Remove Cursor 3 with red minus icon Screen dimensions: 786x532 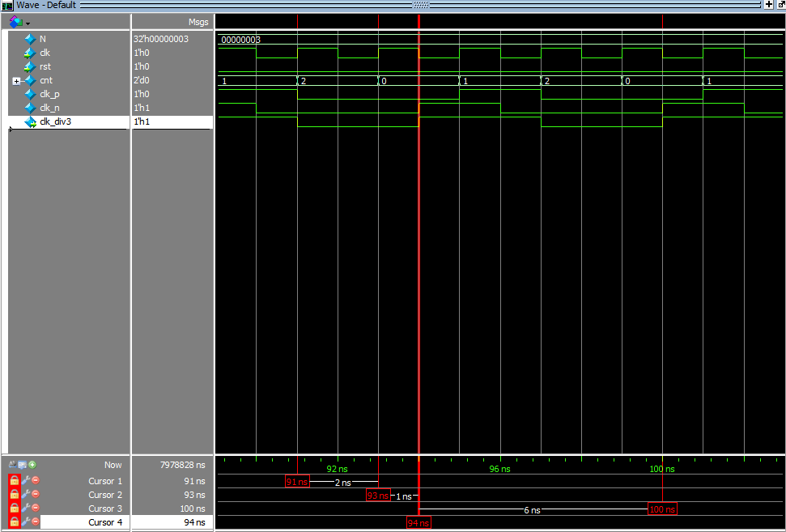pyautogui.click(x=35, y=509)
